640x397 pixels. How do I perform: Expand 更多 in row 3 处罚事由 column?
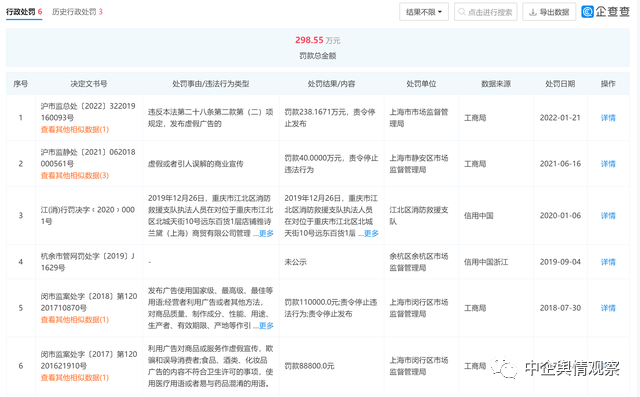[x=266, y=233]
